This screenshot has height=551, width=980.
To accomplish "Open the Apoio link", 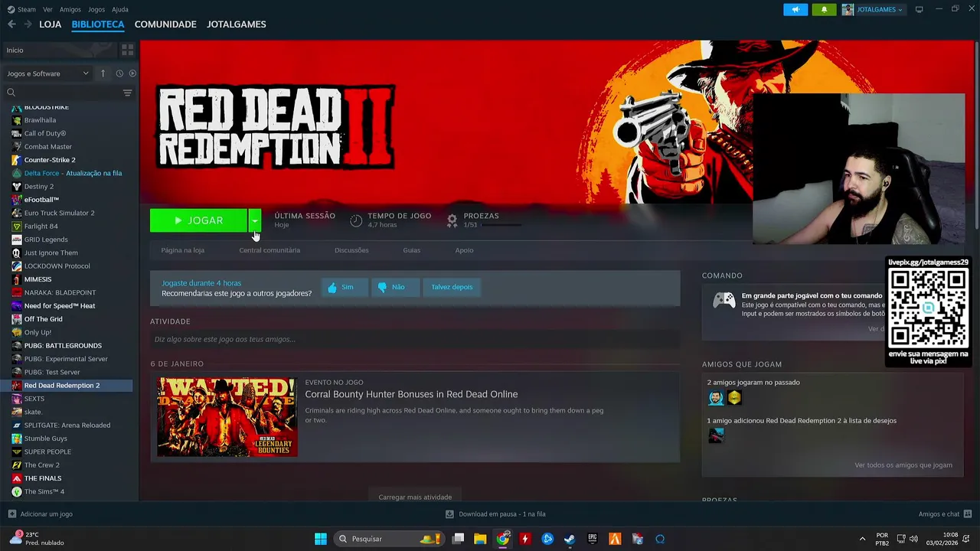I will tap(464, 250).
